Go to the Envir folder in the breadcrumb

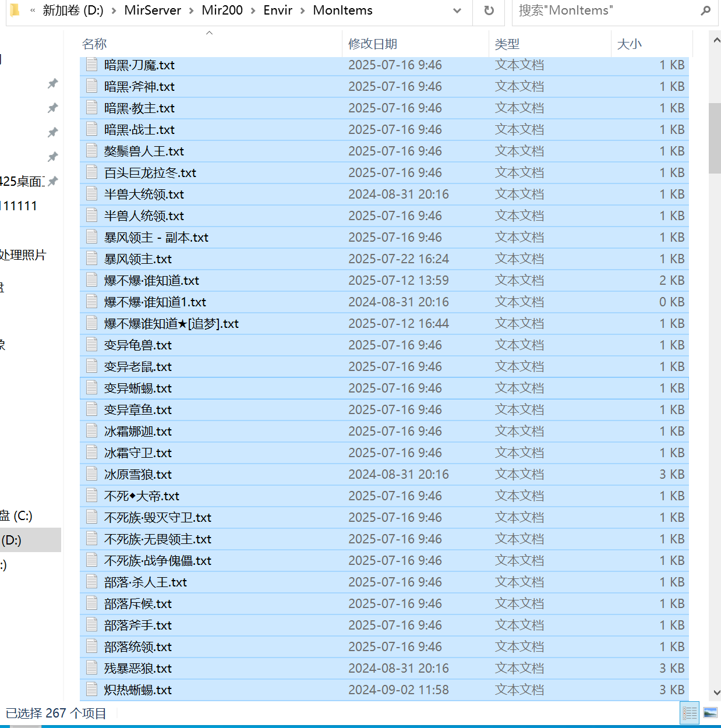coord(278,10)
